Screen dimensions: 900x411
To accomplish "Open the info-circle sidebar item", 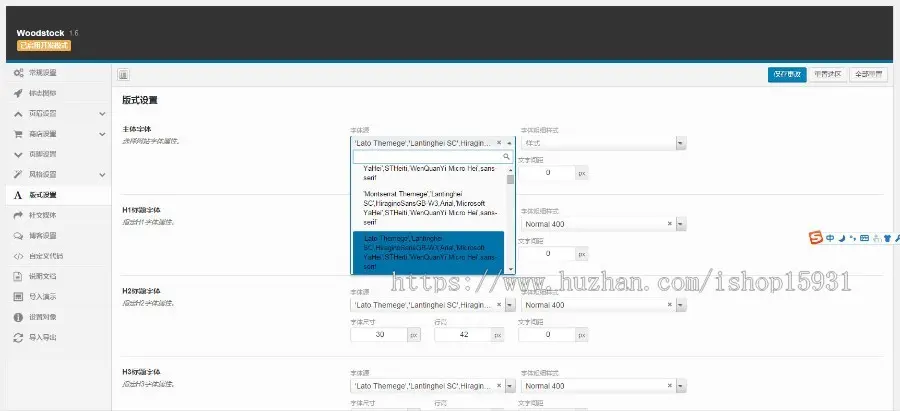I will point(57,317).
